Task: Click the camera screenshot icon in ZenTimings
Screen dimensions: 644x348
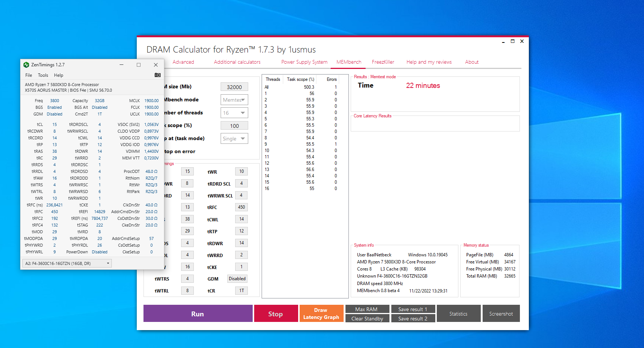Action: point(158,75)
